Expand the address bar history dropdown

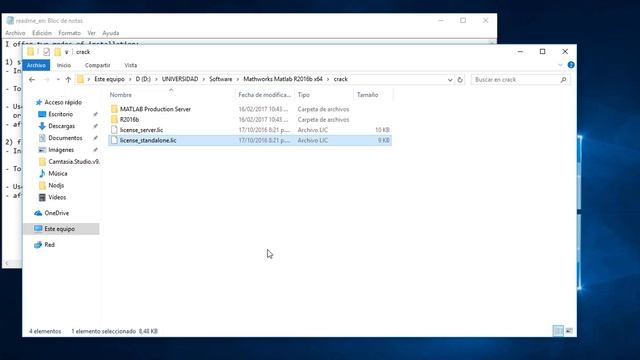click(x=450, y=80)
